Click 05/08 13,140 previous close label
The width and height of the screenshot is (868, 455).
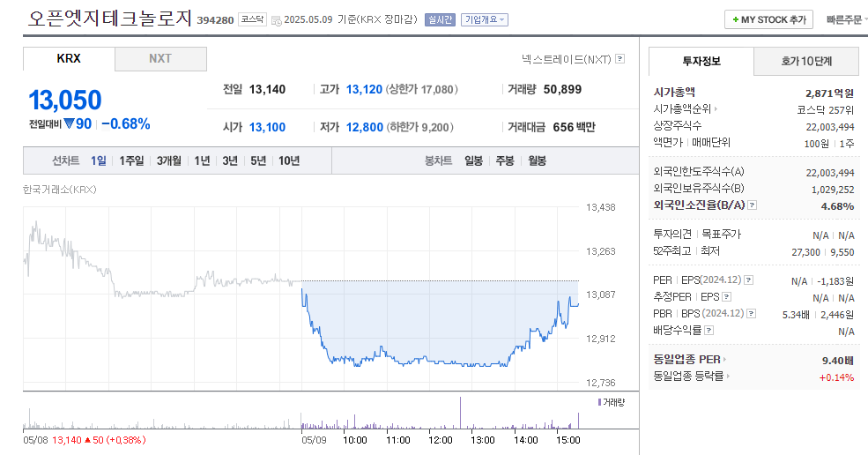85,440
